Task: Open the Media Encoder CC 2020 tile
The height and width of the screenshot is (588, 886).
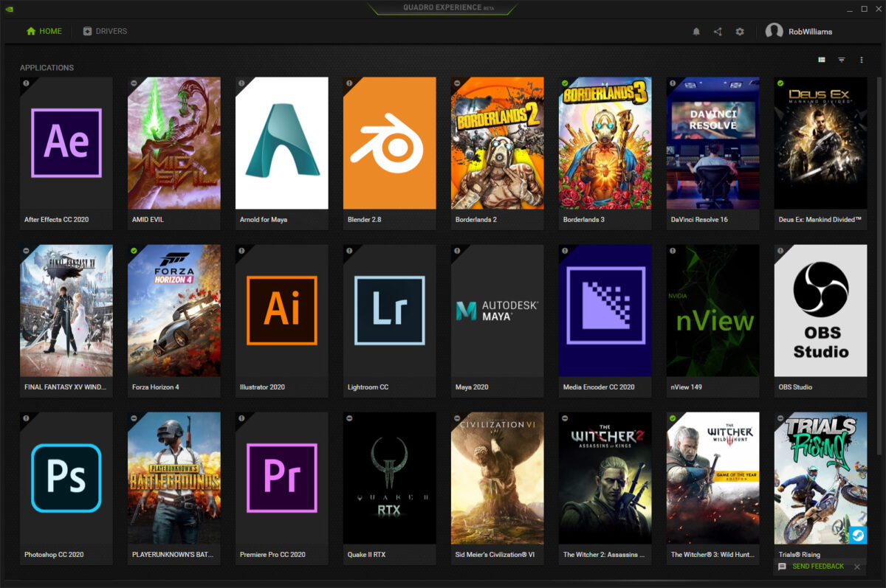Action: point(605,321)
